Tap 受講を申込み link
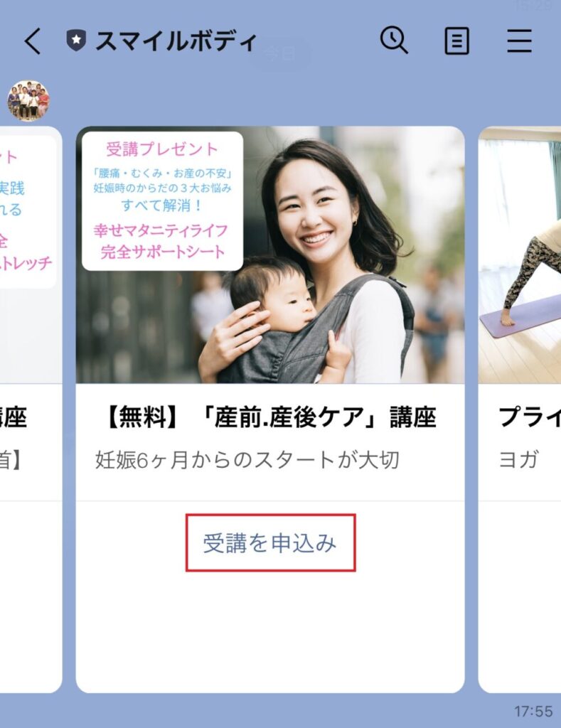Screen dimensions: 561x728 coord(270,542)
